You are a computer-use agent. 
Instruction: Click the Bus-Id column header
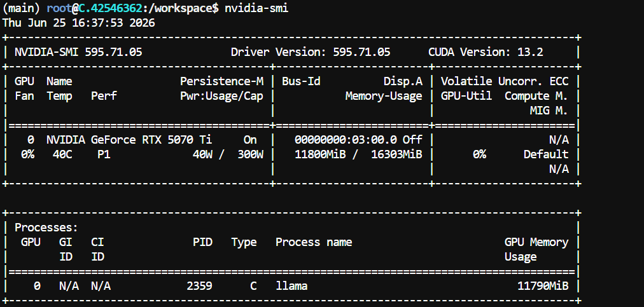[x=301, y=81]
